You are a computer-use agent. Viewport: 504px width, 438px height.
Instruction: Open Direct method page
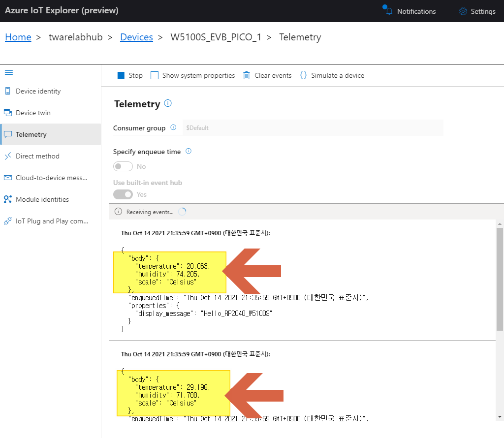[x=51, y=156]
